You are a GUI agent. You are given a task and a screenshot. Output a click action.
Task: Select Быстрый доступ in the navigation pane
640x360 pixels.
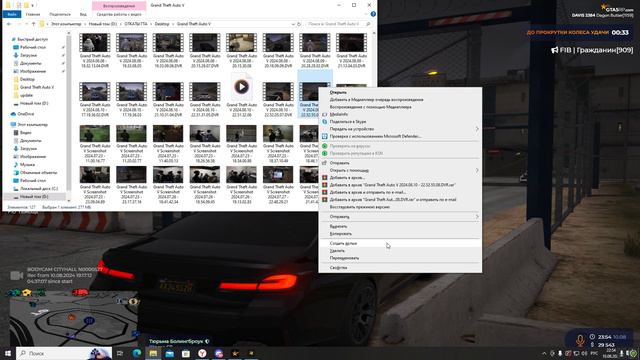click(x=33, y=39)
